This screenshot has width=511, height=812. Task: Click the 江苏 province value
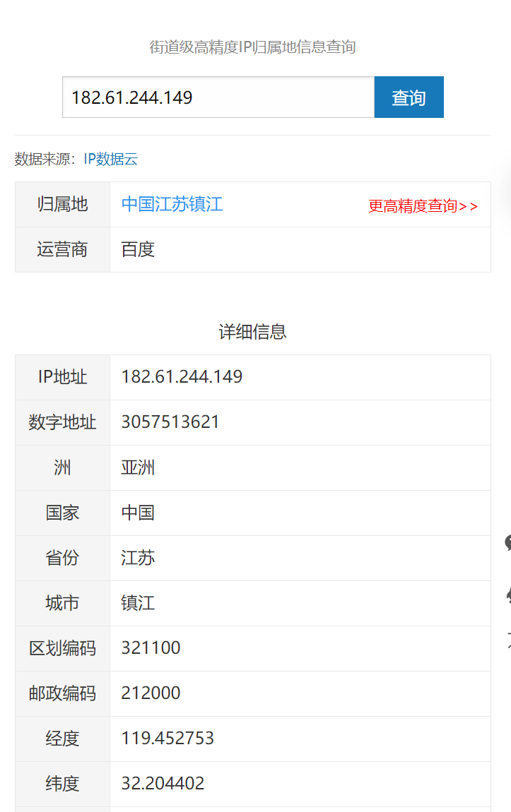(x=138, y=558)
